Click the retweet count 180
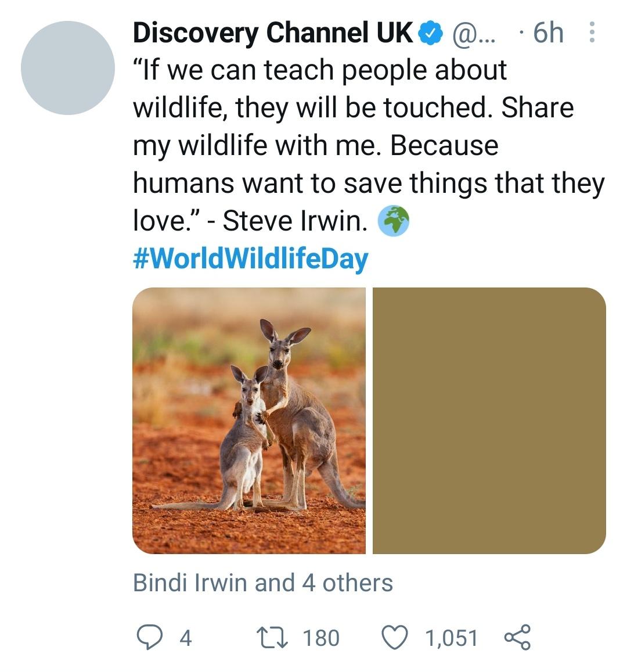This screenshot has height=672, width=627. 321,638
